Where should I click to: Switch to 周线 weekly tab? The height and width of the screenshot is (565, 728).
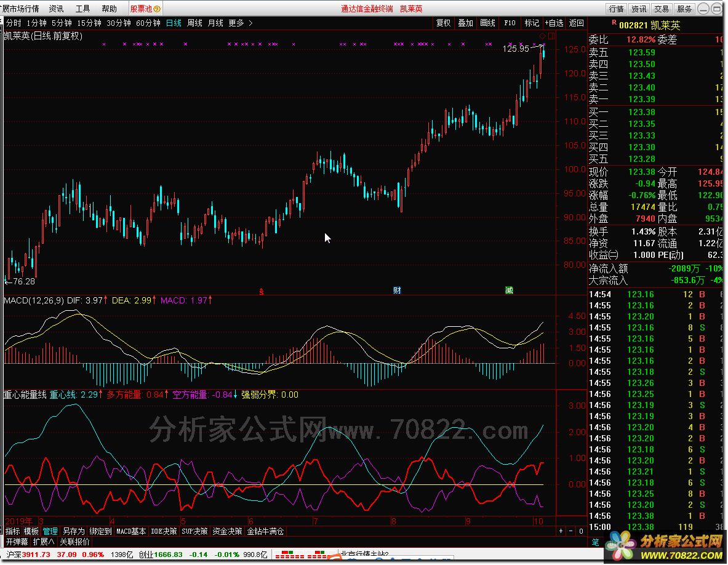coord(194,23)
